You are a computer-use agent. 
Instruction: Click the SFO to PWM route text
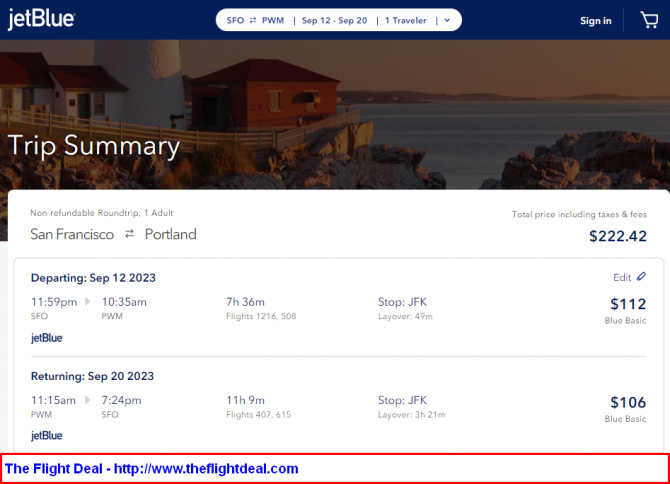(x=255, y=20)
